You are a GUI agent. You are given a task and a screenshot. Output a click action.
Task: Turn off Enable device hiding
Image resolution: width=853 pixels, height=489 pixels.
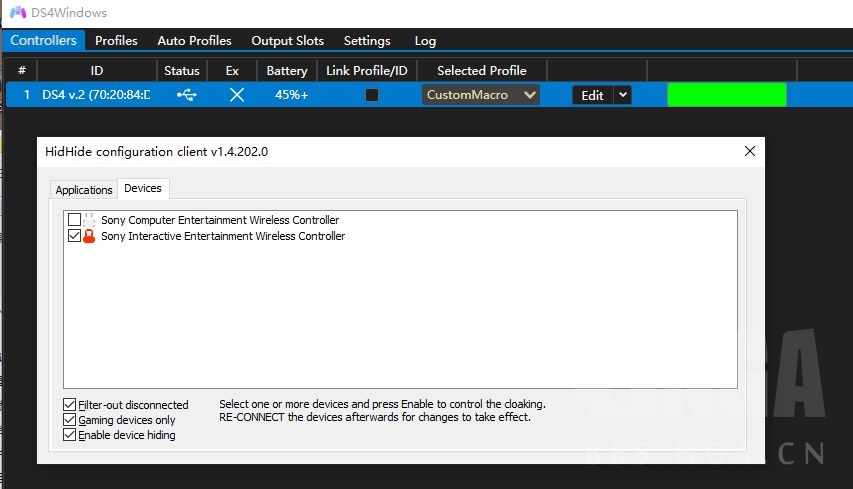pos(70,435)
